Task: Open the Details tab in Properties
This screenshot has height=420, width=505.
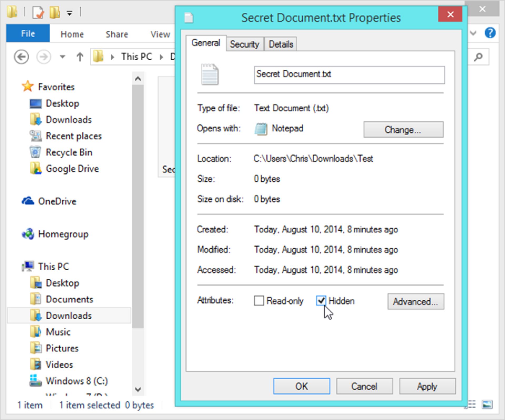Action: point(280,44)
